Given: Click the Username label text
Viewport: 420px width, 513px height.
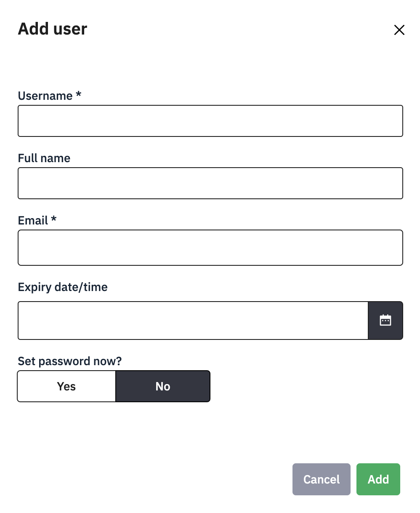Looking at the screenshot, I should (x=45, y=96).
